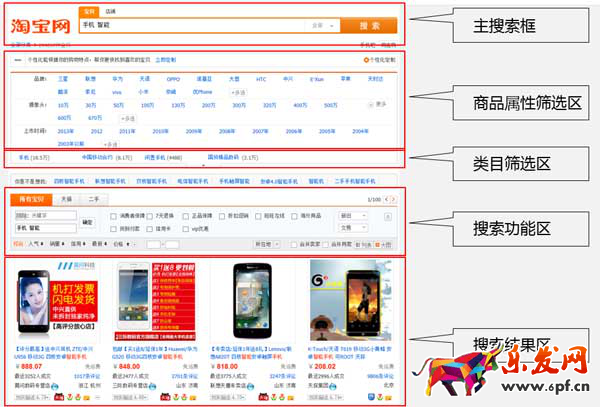Image resolution: width=600 pixels, height=407 pixels.
Task: Switch to the 天猫 tab
Action: pyautogui.click(x=67, y=199)
